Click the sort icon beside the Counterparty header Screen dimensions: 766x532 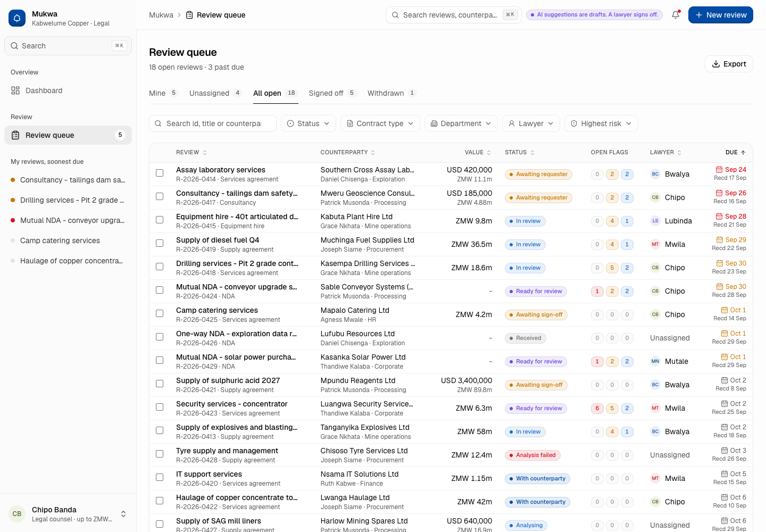coord(373,153)
